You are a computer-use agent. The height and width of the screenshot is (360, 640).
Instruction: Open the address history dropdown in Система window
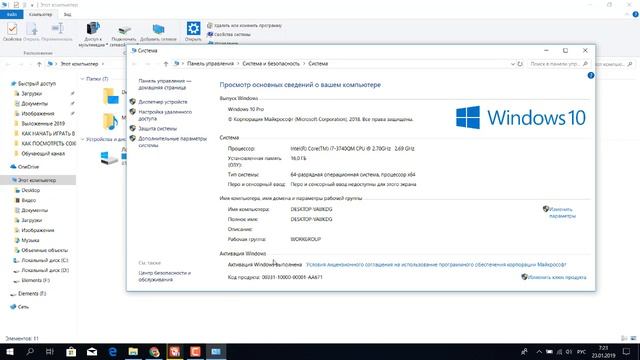(x=513, y=64)
